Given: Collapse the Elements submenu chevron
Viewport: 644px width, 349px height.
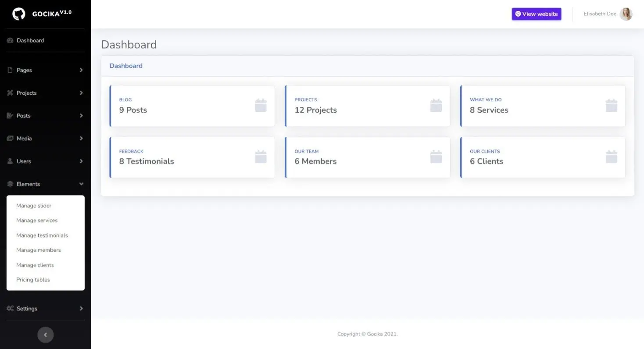Looking at the screenshot, I should click(81, 184).
